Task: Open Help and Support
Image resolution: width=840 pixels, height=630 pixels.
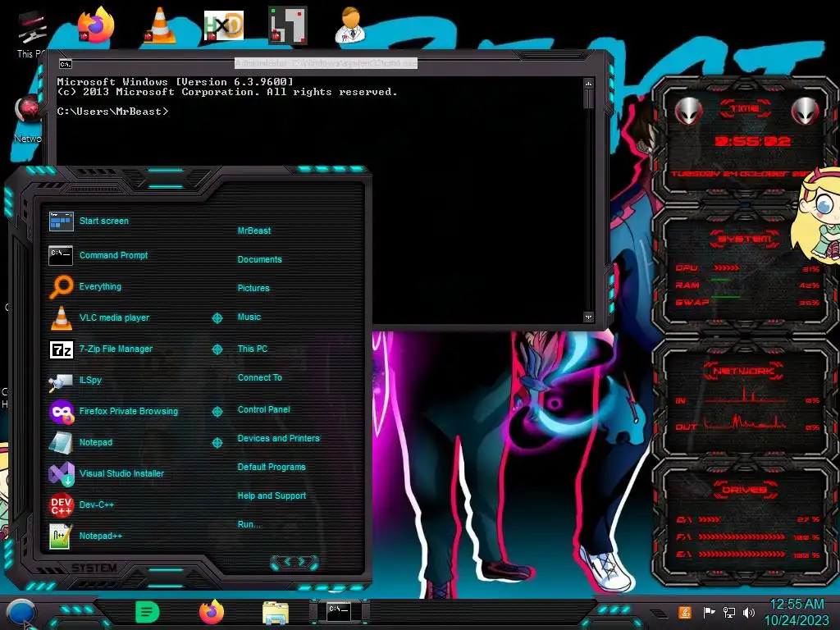Action: tap(272, 496)
